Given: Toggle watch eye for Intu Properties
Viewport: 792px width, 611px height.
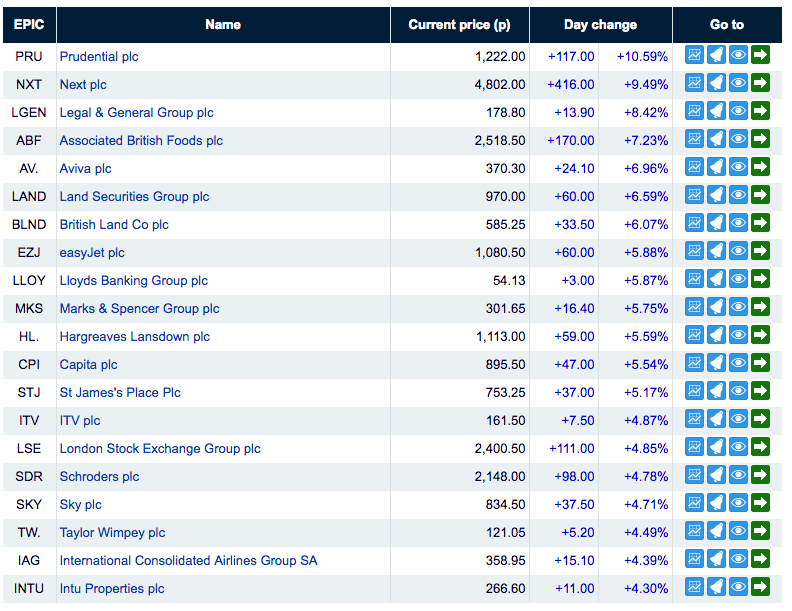Looking at the screenshot, I should (738, 587).
